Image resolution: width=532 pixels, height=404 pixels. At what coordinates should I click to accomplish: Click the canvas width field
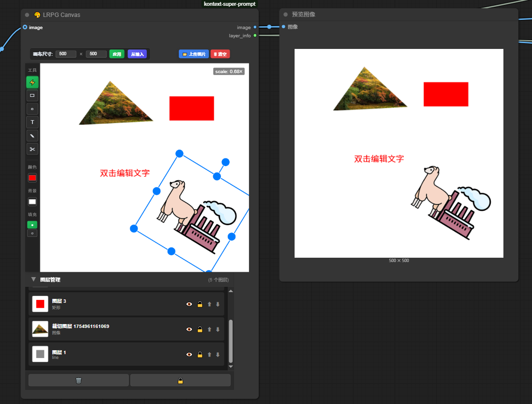pyautogui.click(x=66, y=54)
